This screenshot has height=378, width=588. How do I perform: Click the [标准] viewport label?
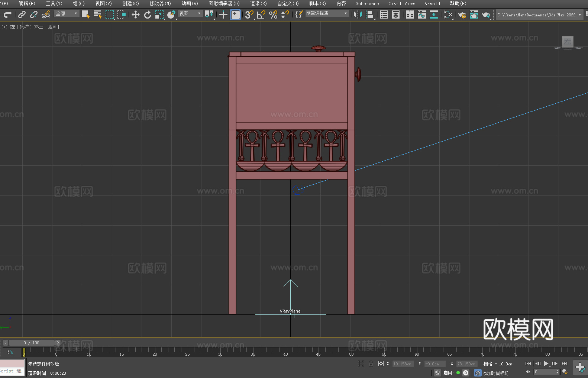click(25, 27)
